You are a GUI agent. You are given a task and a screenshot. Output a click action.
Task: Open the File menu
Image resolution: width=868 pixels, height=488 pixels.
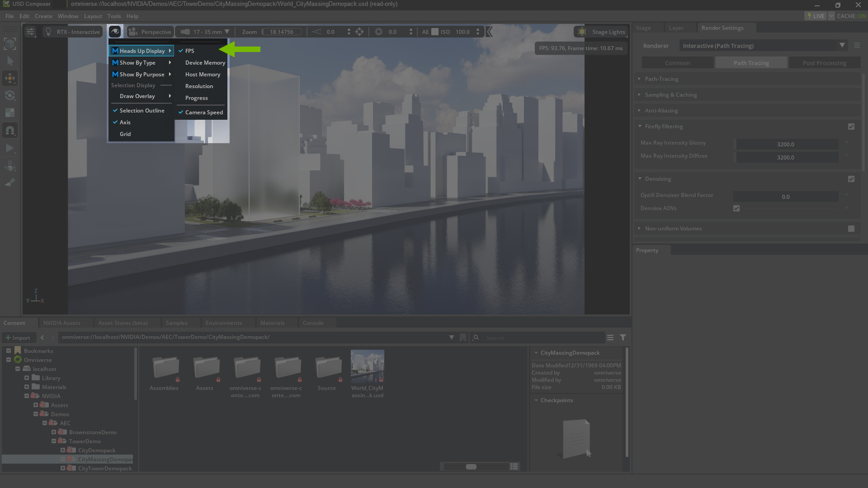point(9,16)
